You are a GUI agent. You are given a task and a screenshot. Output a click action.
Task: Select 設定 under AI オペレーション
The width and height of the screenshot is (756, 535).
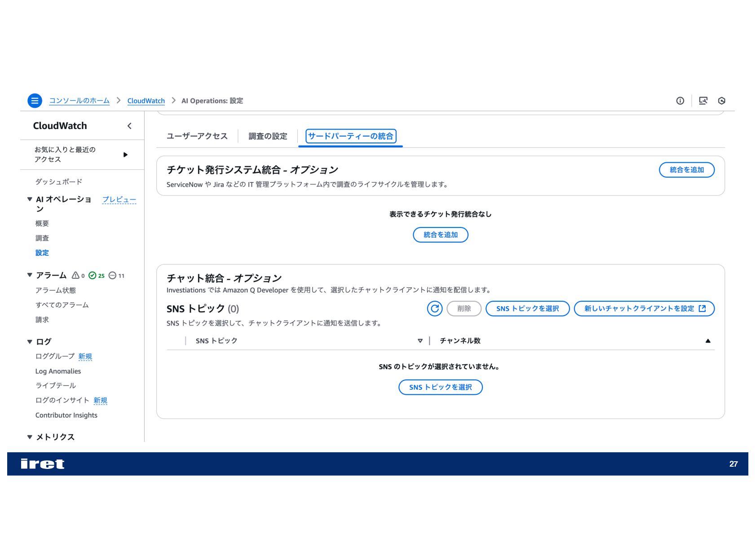42,253
